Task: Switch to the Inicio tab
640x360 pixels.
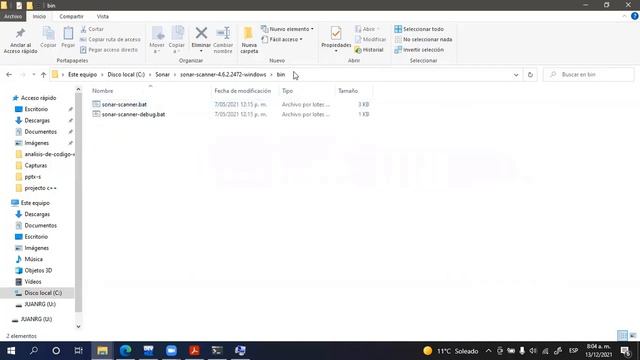Action: tap(39, 16)
